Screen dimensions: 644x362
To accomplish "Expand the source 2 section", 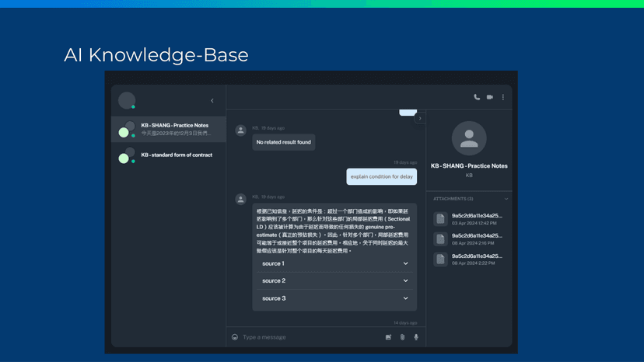I will point(334,280).
